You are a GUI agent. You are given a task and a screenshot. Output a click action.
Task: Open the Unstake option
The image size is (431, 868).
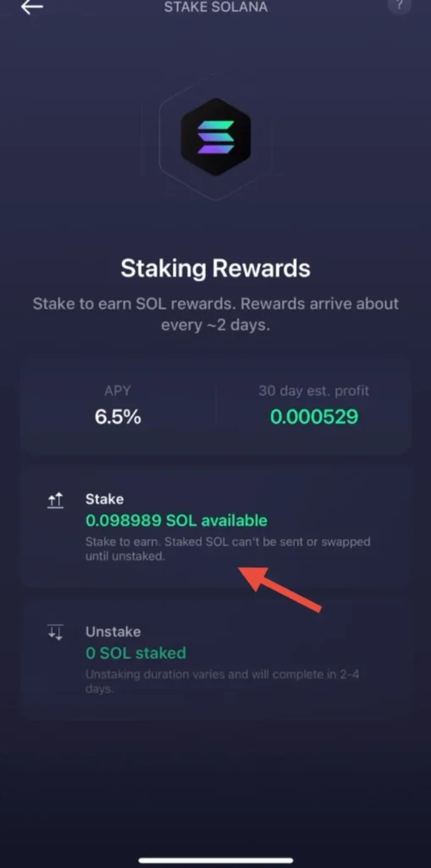(x=216, y=657)
